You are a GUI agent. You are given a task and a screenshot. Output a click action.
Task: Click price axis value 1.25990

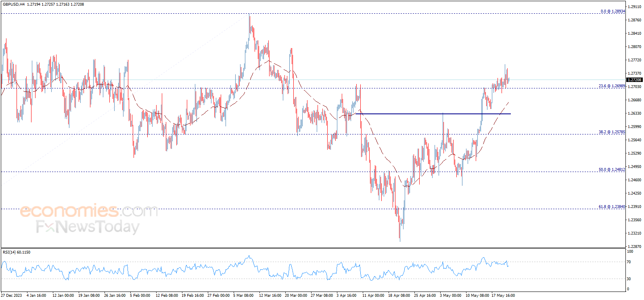click(635, 127)
